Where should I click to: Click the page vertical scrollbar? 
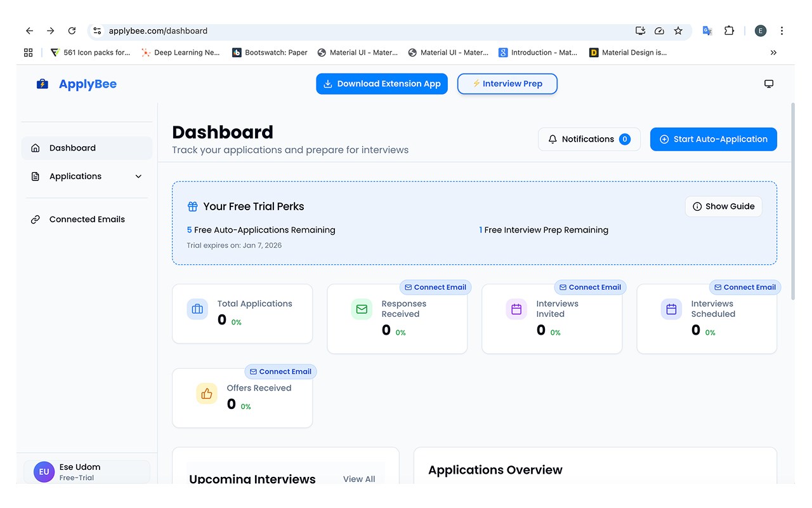pos(792,201)
